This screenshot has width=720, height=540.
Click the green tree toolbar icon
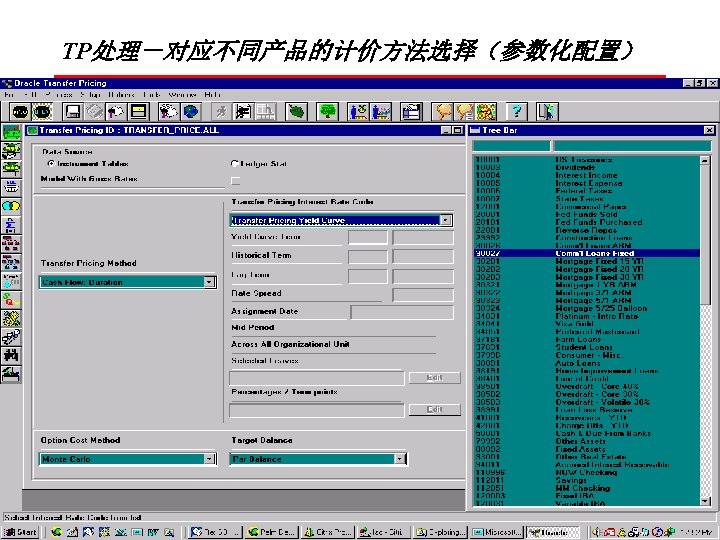coord(327,112)
